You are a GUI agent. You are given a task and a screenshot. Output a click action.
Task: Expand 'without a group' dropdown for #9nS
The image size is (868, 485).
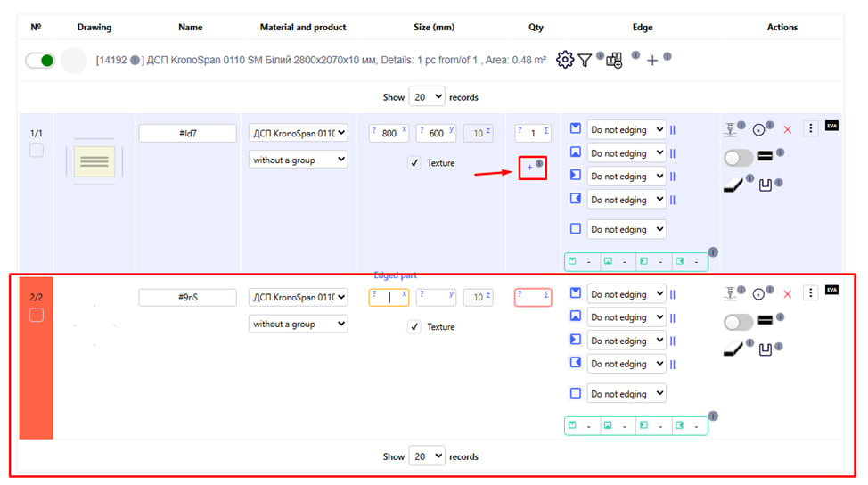pos(298,325)
